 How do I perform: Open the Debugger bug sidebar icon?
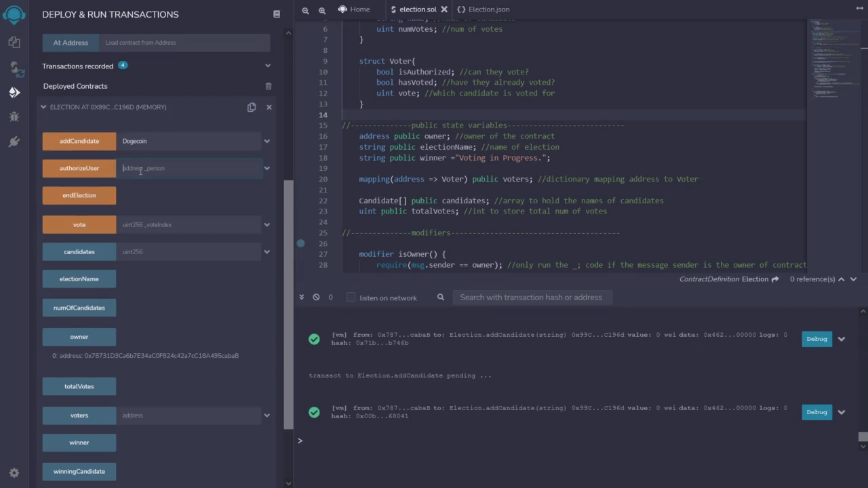[x=14, y=117]
